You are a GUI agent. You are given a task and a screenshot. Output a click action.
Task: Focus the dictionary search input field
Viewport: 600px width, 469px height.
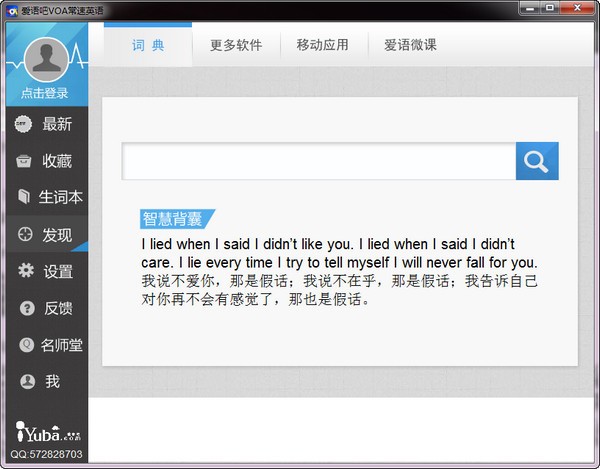click(318, 161)
